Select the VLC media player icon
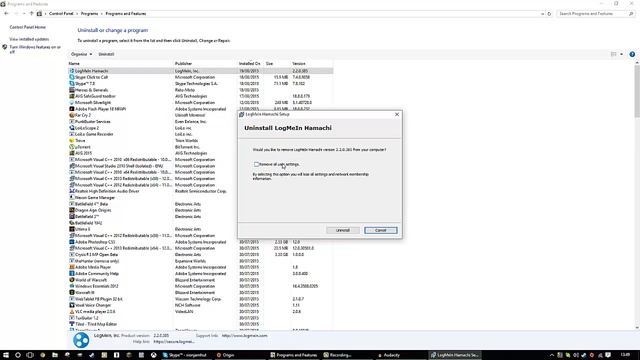The image size is (640, 360). (x=71, y=311)
